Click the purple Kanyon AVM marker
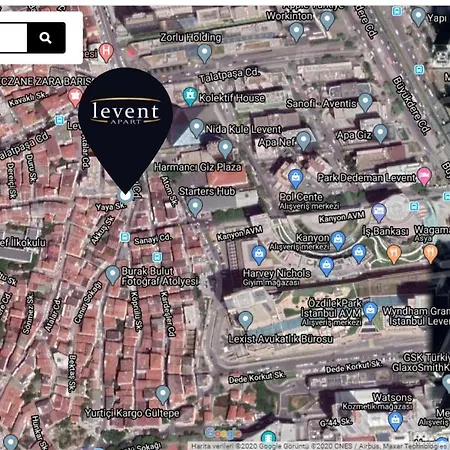Viewport: 450px width, 450px height. (x=379, y=213)
